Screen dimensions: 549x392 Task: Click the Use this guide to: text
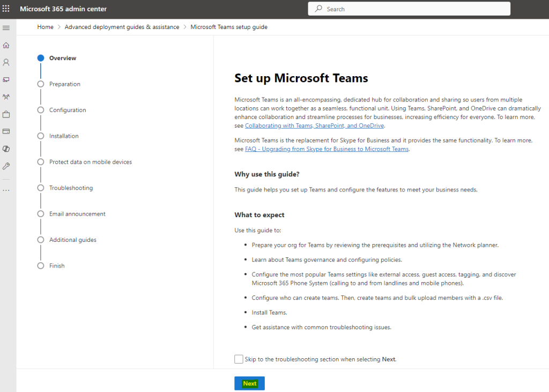tap(258, 230)
